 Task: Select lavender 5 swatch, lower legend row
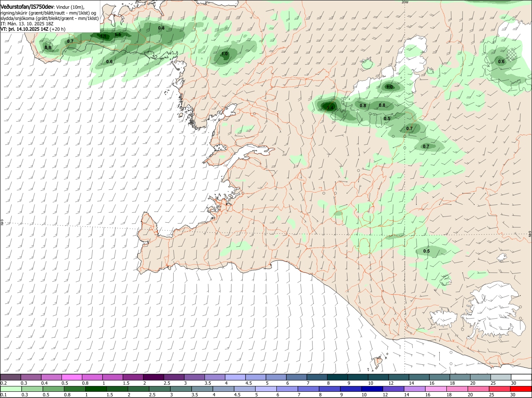click(266, 389)
